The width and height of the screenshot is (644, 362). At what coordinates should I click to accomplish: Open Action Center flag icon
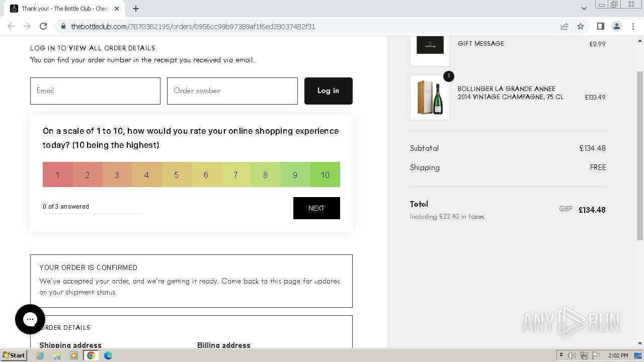pyautogui.click(x=596, y=355)
